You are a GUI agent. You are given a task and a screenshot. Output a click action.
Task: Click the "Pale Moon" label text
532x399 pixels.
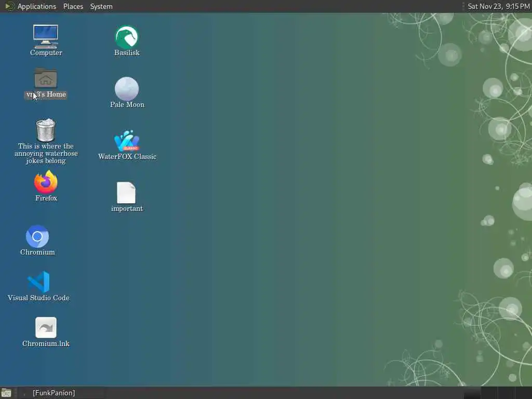tap(127, 104)
